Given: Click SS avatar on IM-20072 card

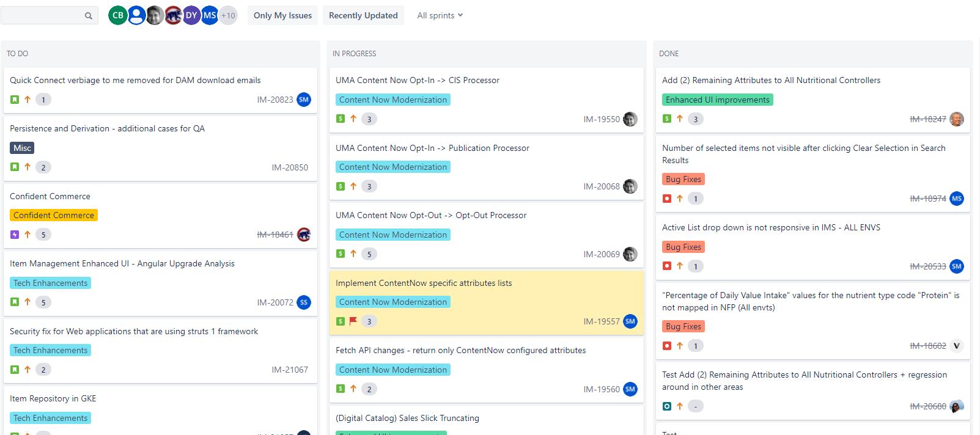Looking at the screenshot, I should click(304, 302).
